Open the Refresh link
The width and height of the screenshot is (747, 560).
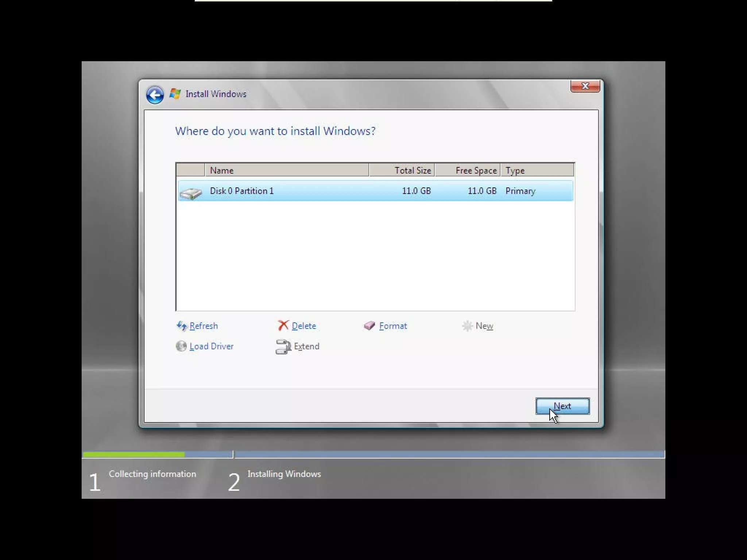[x=204, y=326]
